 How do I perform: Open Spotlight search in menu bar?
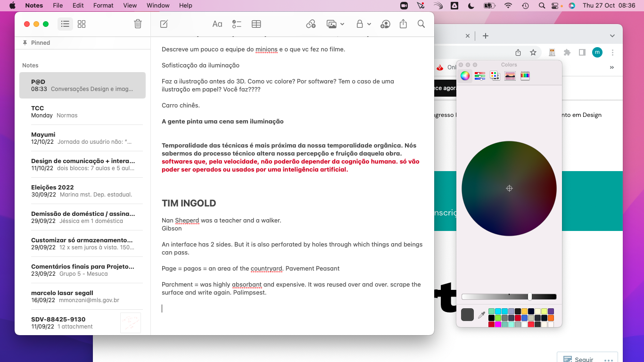coord(542,5)
